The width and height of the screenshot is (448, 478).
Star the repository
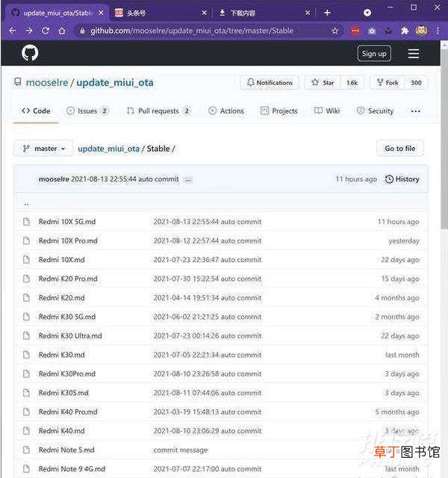323,83
